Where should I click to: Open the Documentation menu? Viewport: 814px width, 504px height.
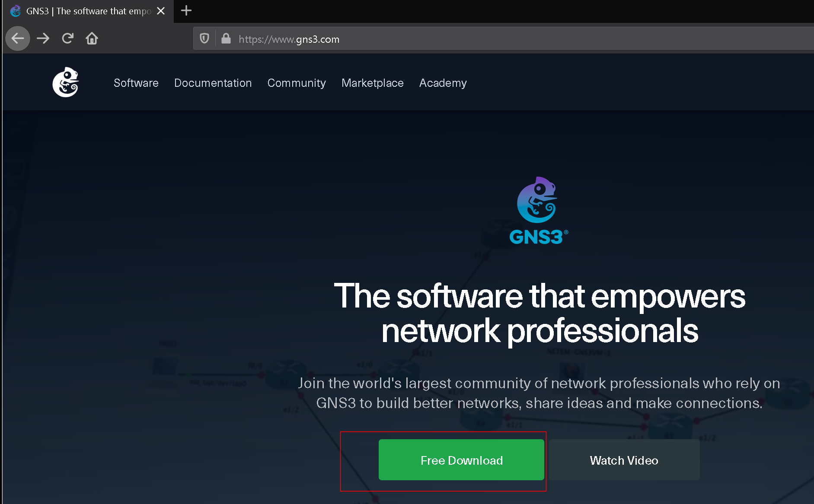click(213, 83)
